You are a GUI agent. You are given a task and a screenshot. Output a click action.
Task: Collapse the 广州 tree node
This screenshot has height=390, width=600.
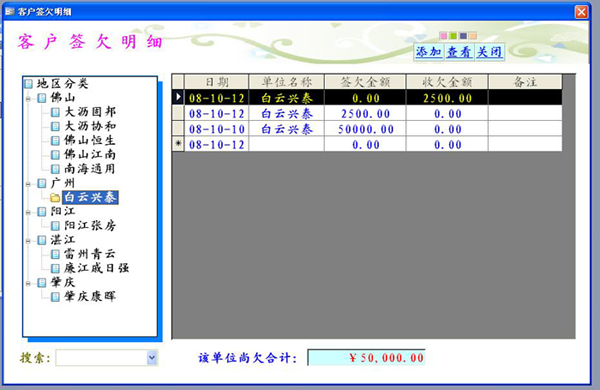[28, 184]
